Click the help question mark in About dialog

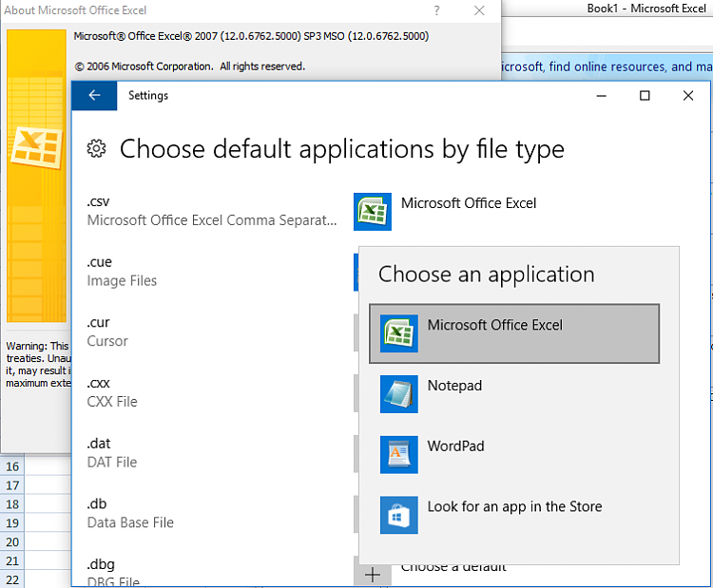click(x=436, y=10)
